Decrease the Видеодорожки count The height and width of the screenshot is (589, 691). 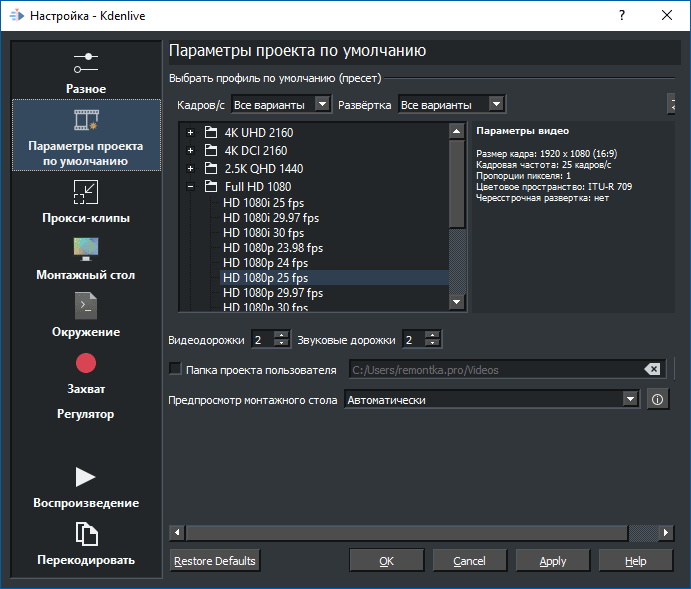[x=281, y=343]
